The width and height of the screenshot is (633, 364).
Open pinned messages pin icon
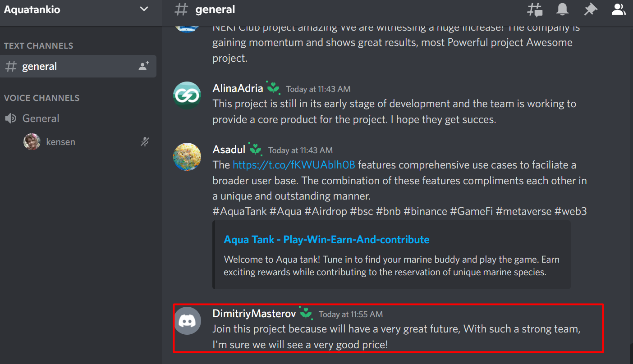[x=590, y=9]
